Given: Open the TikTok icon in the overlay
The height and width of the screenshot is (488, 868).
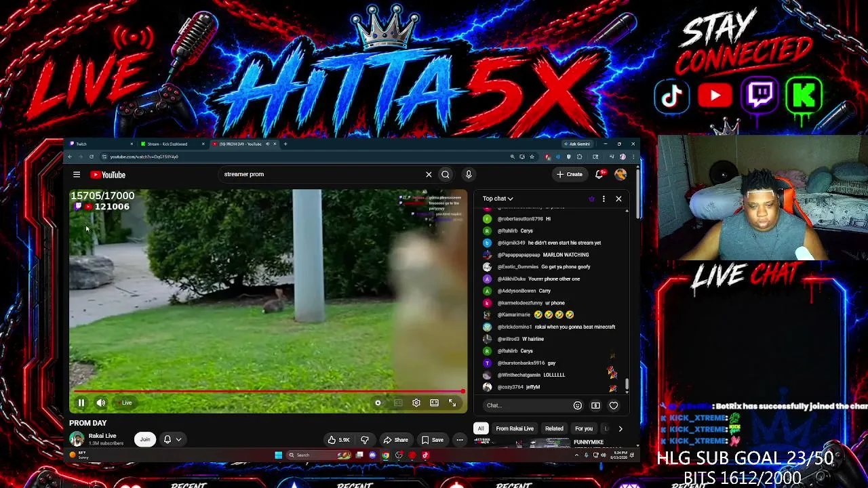Looking at the screenshot, I should [671, 96].
